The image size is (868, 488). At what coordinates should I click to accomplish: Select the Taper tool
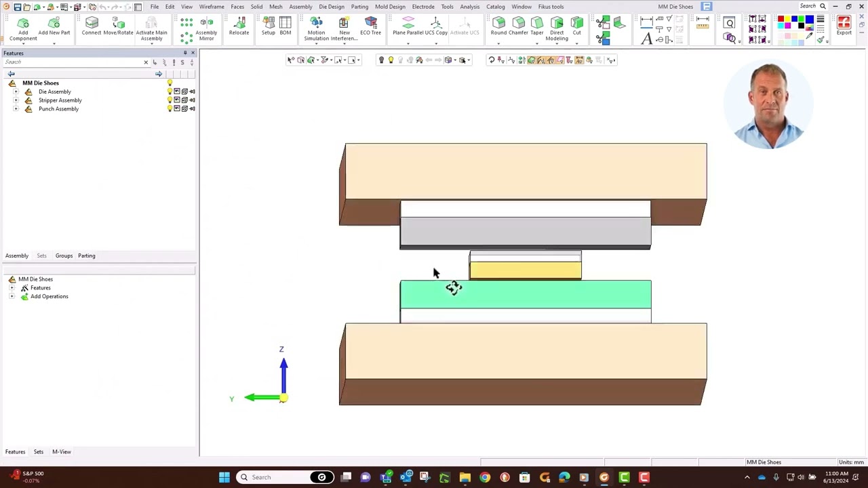click(x=537, y=26)
